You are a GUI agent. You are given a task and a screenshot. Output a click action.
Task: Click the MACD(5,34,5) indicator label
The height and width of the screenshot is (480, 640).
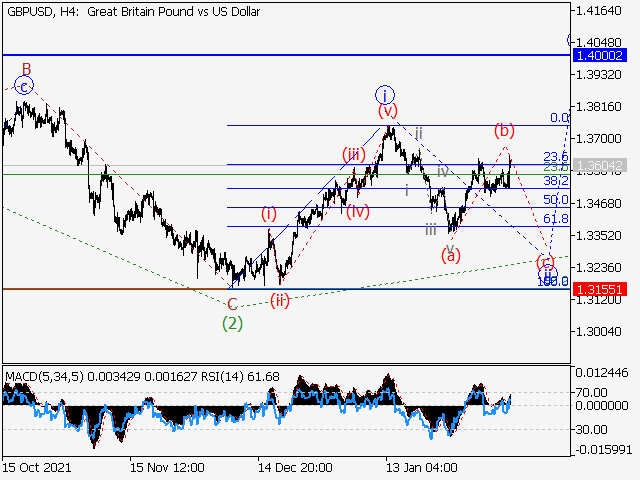click(44, 376)
